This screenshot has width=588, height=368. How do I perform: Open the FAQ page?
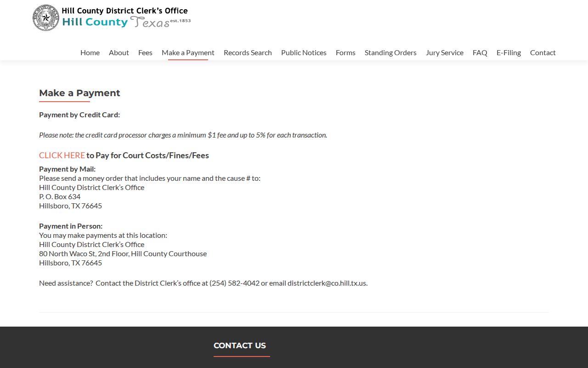click(x=480, y=52)
